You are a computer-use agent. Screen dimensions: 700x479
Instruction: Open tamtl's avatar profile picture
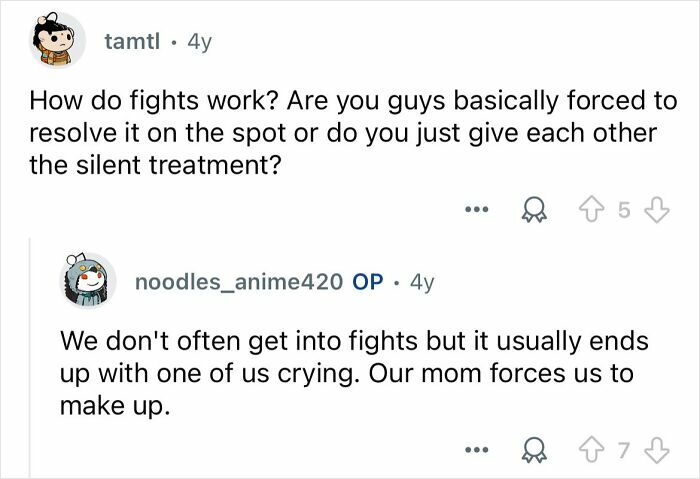(58, 40)
